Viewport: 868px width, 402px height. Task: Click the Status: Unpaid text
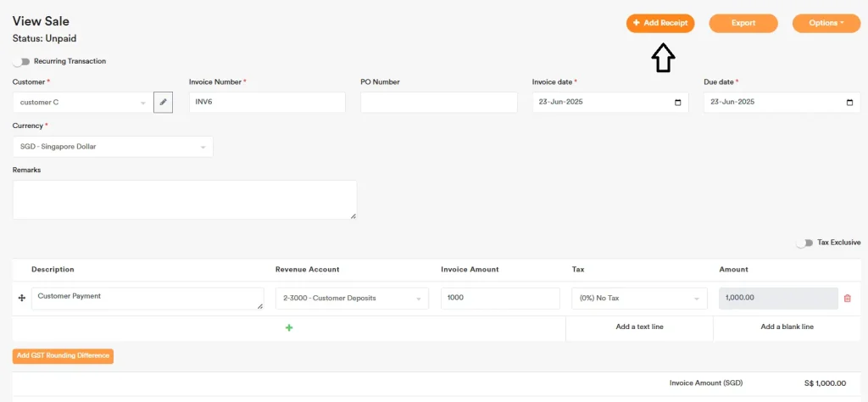pos(44,39)
